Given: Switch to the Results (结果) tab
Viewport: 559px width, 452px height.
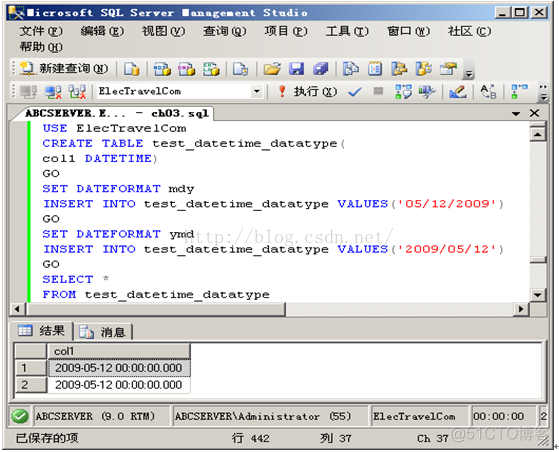Looking at the screenshot, I should click(41, 331).
